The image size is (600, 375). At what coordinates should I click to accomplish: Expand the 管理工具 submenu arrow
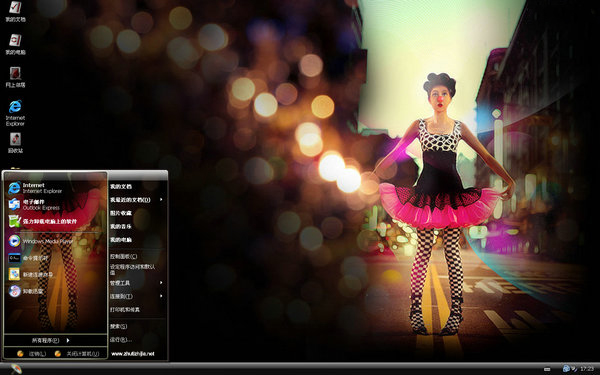(x=161, y=283)
